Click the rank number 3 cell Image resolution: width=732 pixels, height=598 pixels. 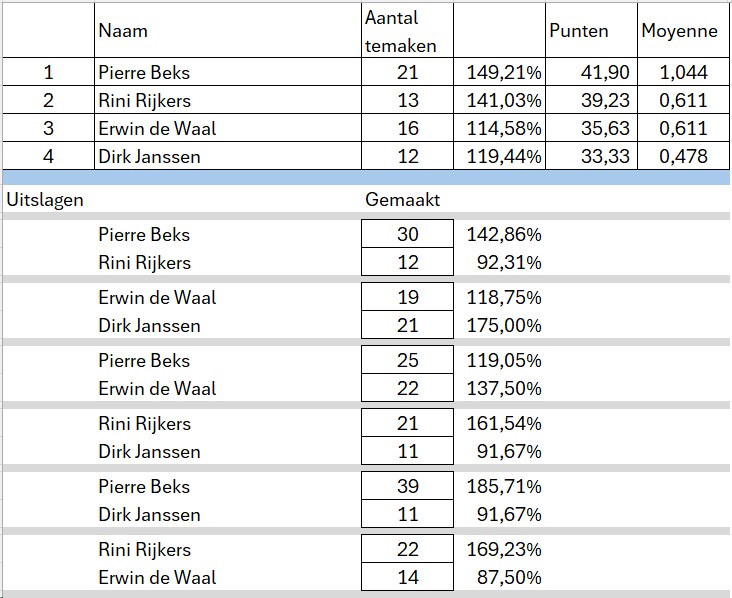(x=46, y=128)
